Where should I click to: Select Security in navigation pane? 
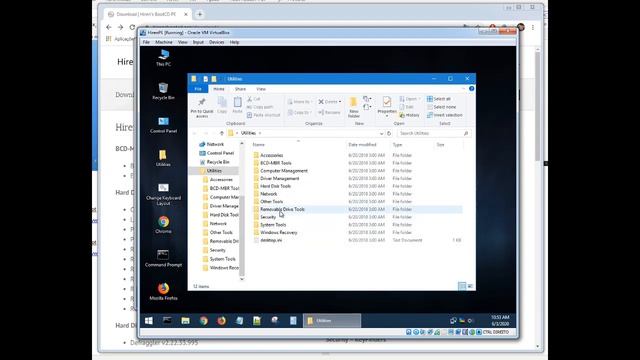coord(218,250)
